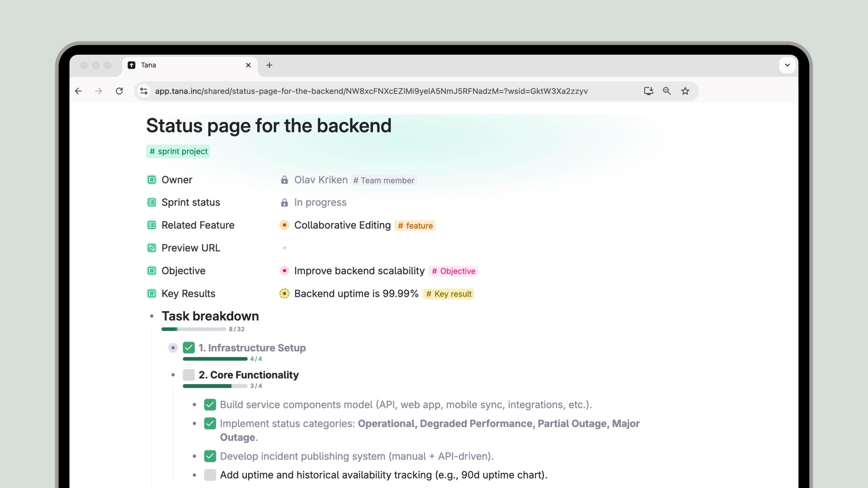This screenshot has width=868, height=488.
Task: Click Task breakdown 8/32 progress bar
Action: pyautogui.click(x=193, y=329)
